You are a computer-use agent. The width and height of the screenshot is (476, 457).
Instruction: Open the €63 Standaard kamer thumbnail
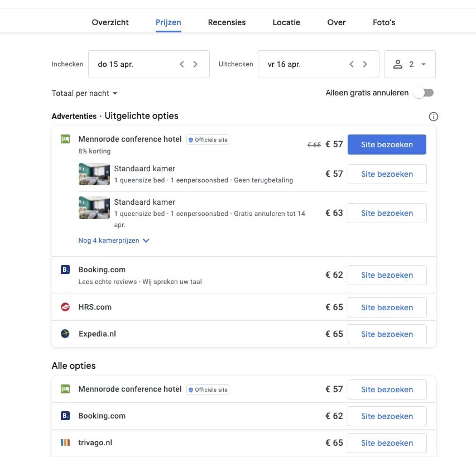click(x=94, y=208)
